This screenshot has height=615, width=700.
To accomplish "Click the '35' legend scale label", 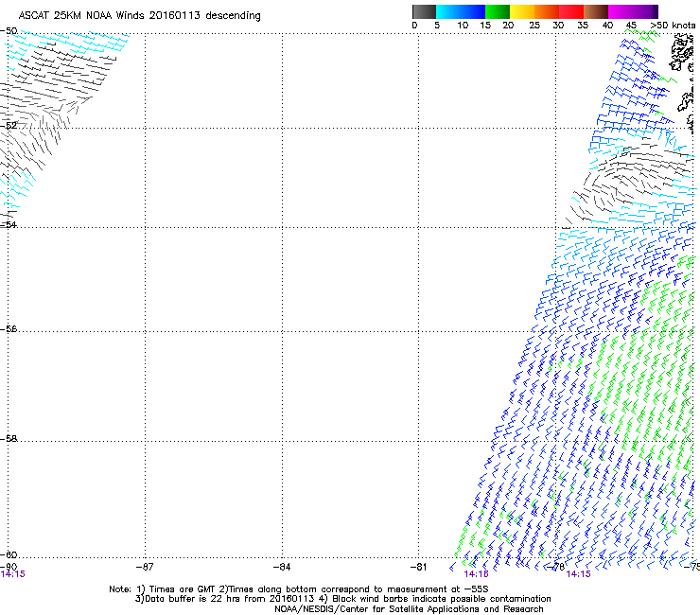I will (583, 26).
